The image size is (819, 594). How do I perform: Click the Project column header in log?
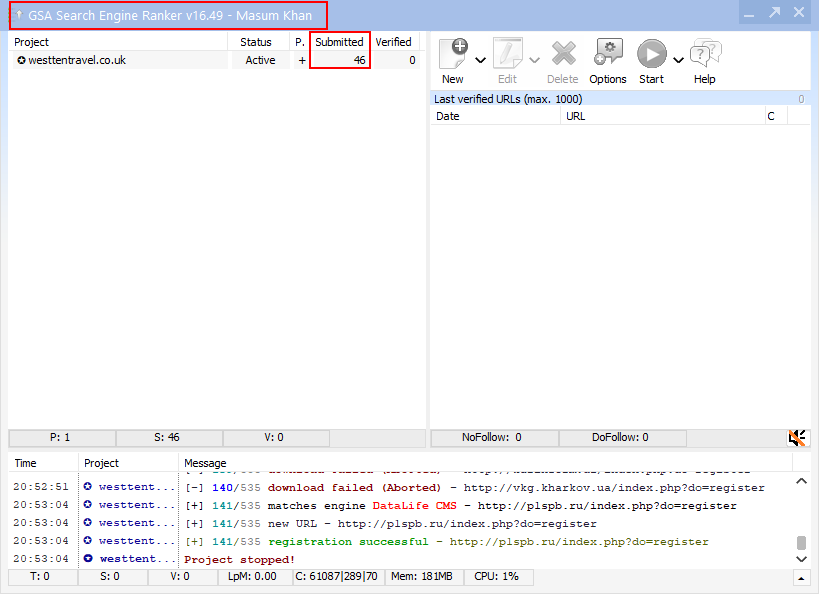[128, 463]
